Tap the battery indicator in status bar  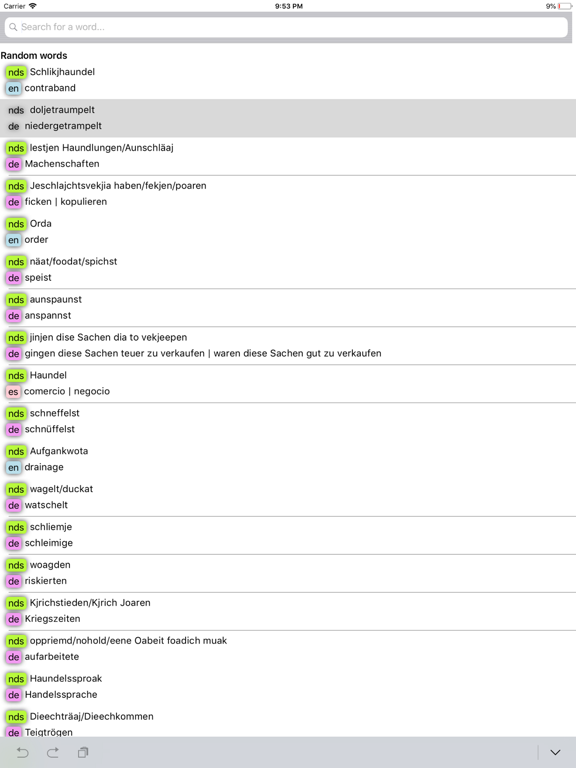point(565,6)
